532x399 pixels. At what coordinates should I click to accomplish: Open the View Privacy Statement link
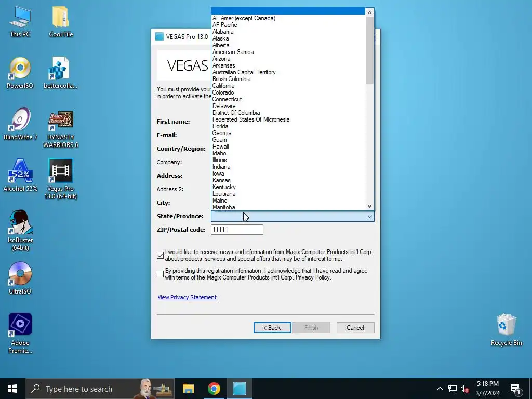click(187, 297)
